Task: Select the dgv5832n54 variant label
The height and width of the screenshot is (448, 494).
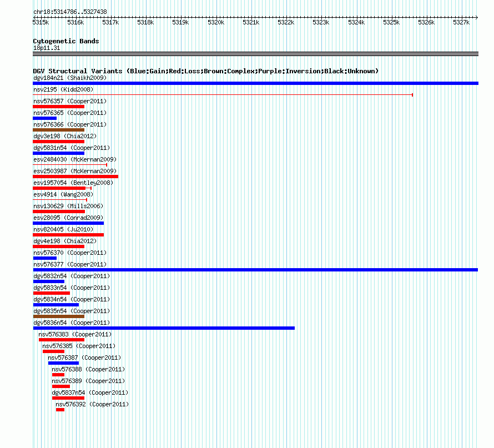Action: coord(72,276)
